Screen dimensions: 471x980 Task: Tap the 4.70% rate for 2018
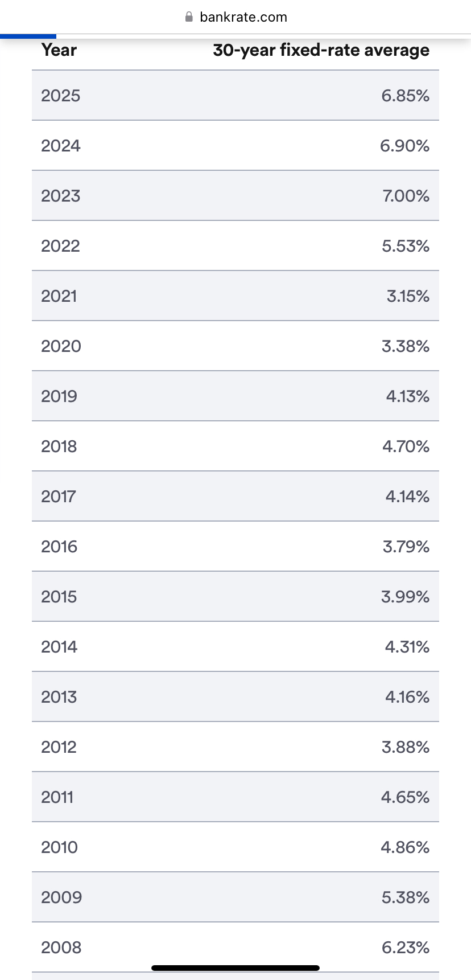point(406,446)
